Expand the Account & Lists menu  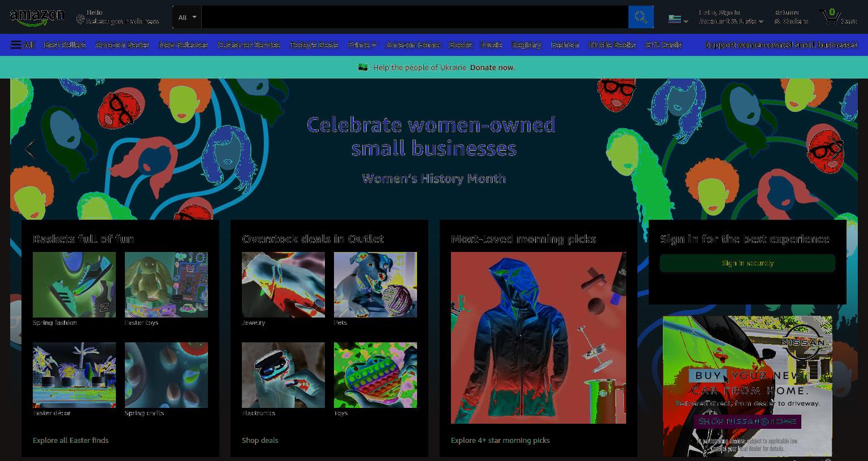731,17
